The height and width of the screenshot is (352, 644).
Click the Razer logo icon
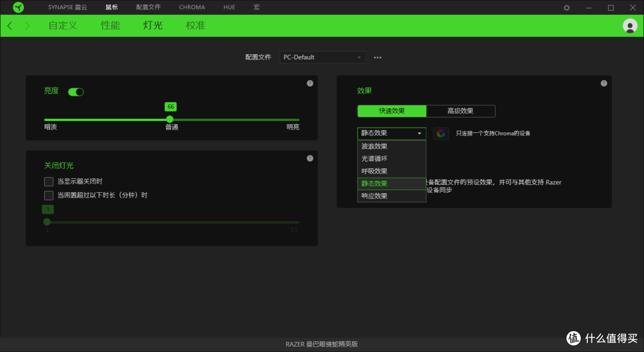tap(18, 7)
